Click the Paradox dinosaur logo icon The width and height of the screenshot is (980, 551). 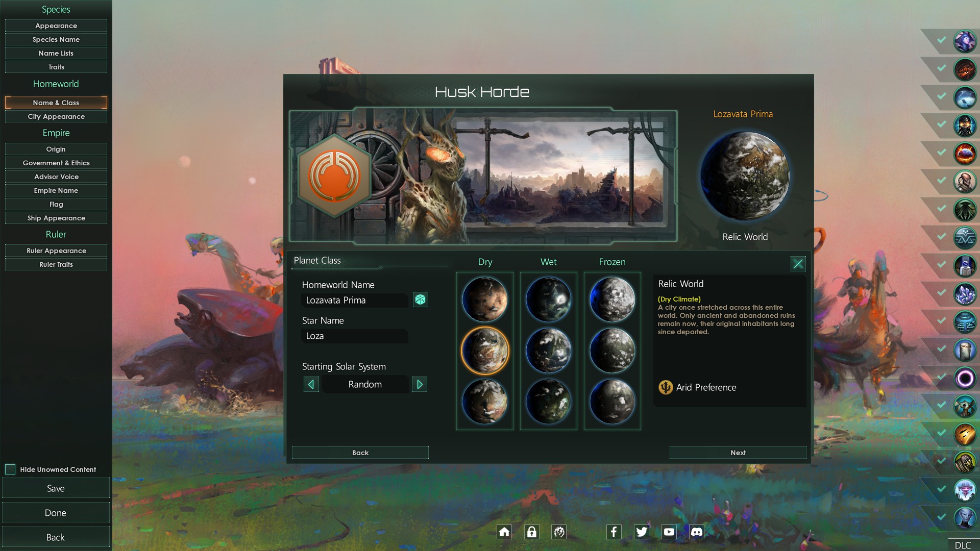(x=559, y=532)
